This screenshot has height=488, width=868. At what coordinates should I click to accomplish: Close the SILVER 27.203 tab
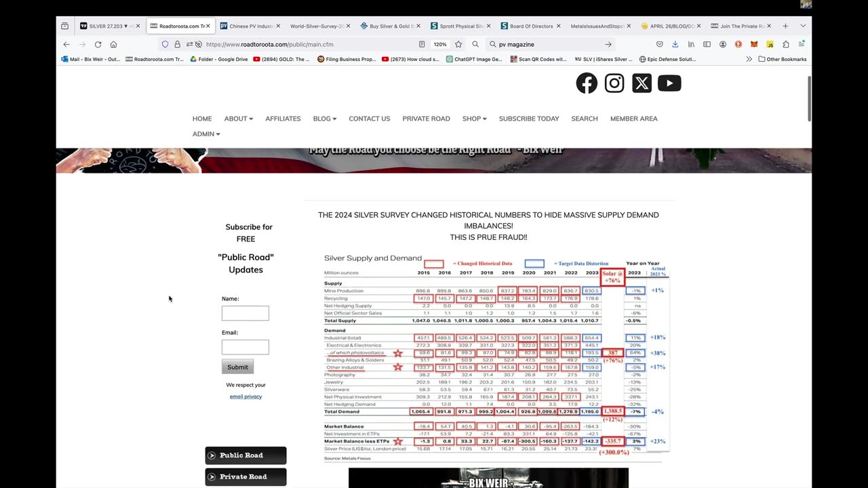[x=138, y=26]
